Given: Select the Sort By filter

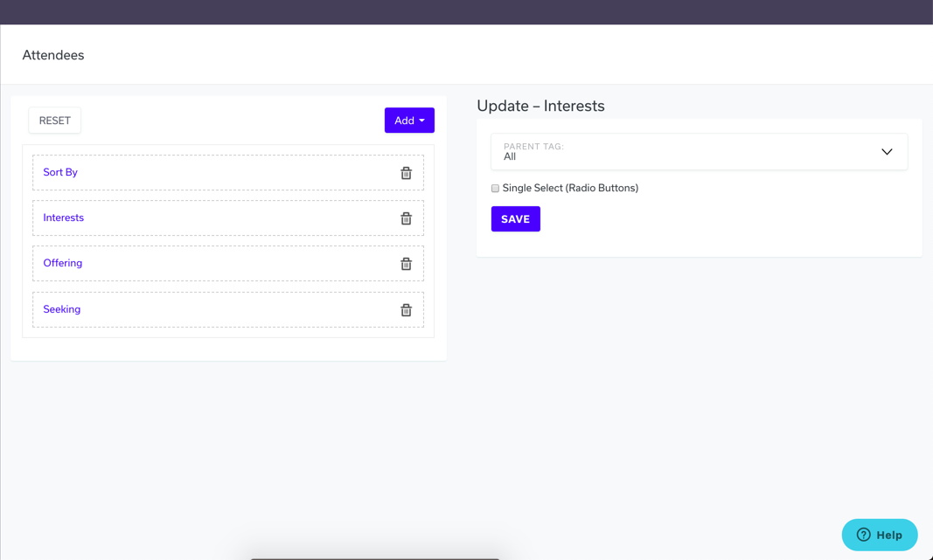Looking at the screenshot, I should [x=60, y=172].
